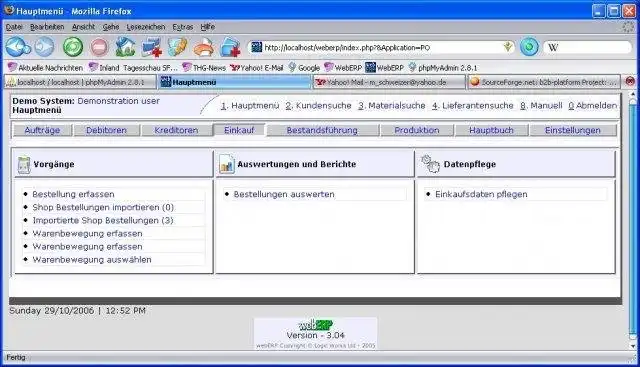
Task: Open the 8. Manuell link
Action: (541, 106)
